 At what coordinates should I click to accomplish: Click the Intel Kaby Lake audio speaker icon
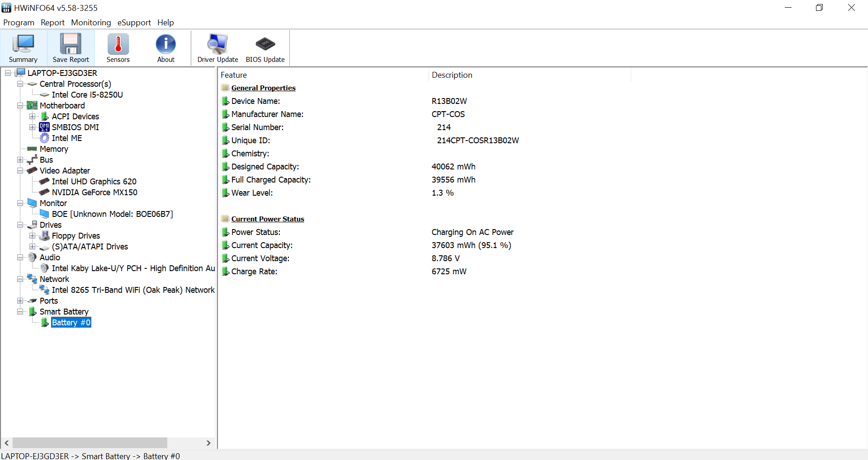44,268
